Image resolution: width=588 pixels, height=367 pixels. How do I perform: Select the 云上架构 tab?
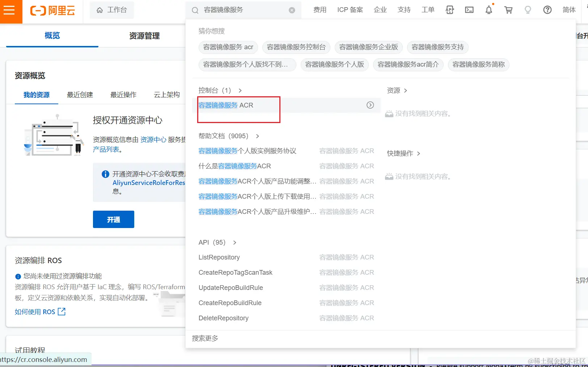(x=167, y=95)
